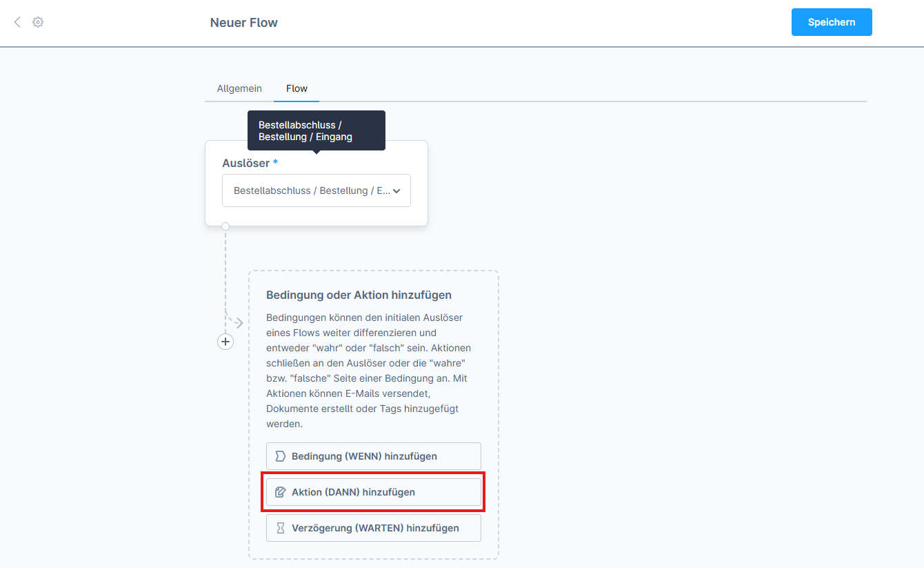Click the round plus icon on flow line
The image size is (924, 568).
(225, 342)
